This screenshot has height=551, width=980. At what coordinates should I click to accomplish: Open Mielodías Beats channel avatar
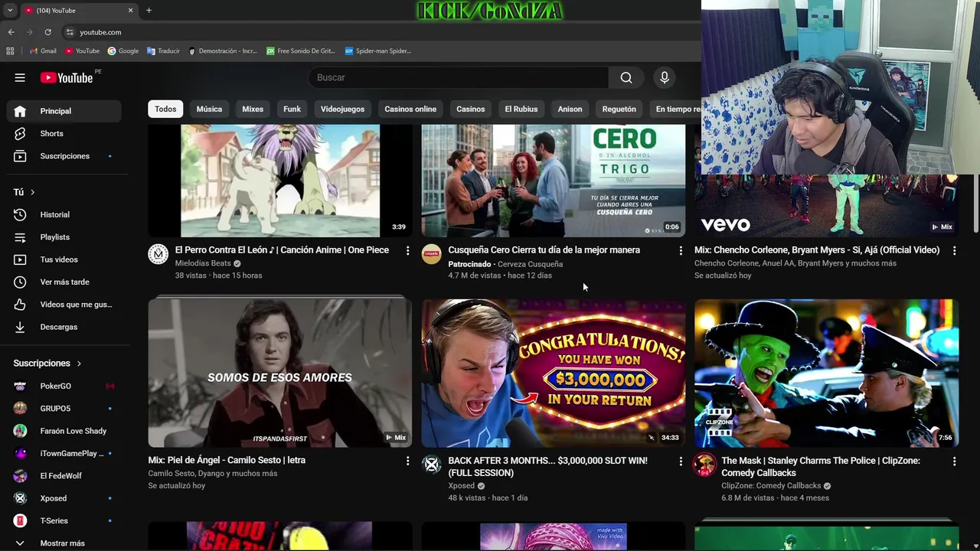(x=158, y=255)
